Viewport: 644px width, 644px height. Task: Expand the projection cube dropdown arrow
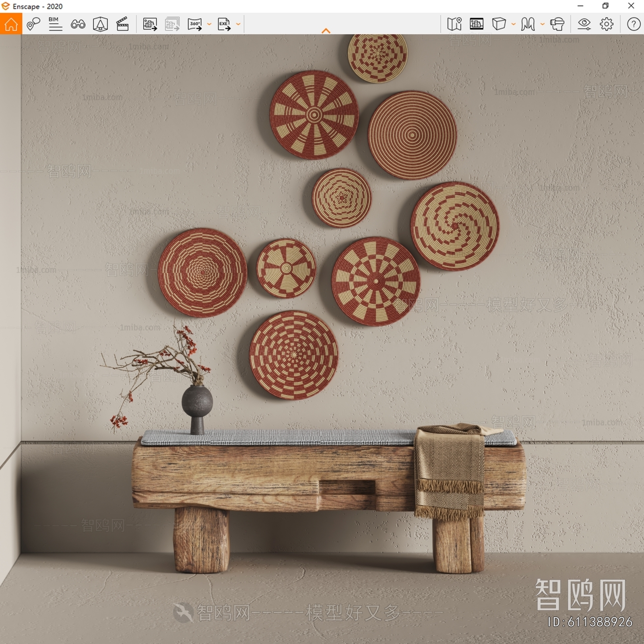point(514,25)
